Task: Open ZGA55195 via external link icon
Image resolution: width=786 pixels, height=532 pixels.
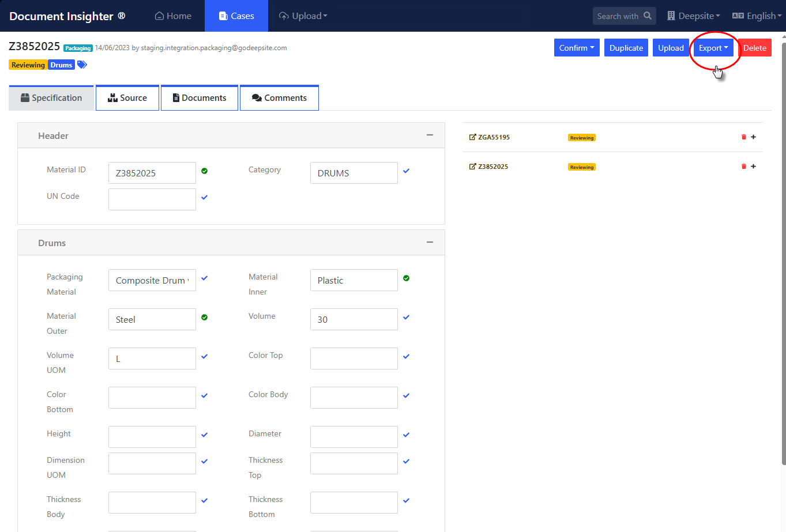Action: 473,137
